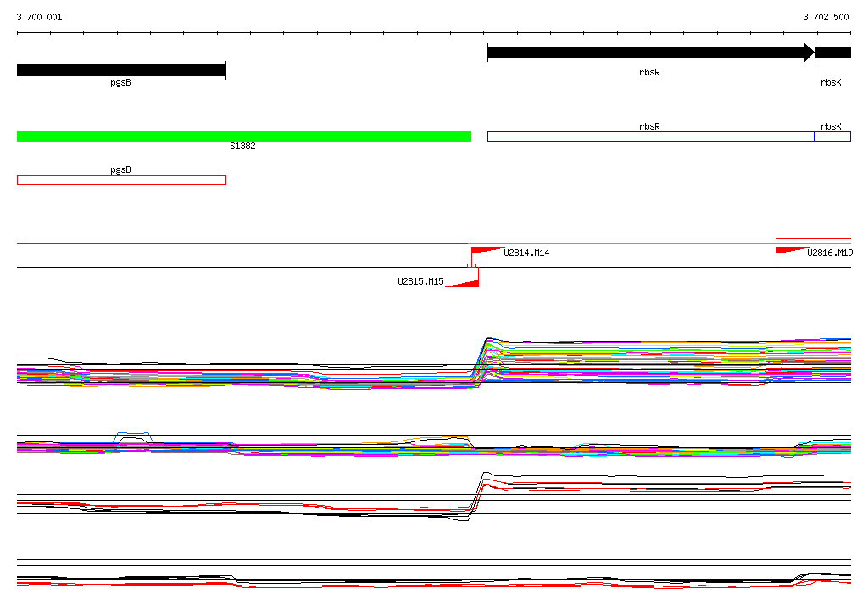Click the start coordinate 3 700 001
Image resolution: width=868 pixels, height=605 pixels.
coord(39,17)
